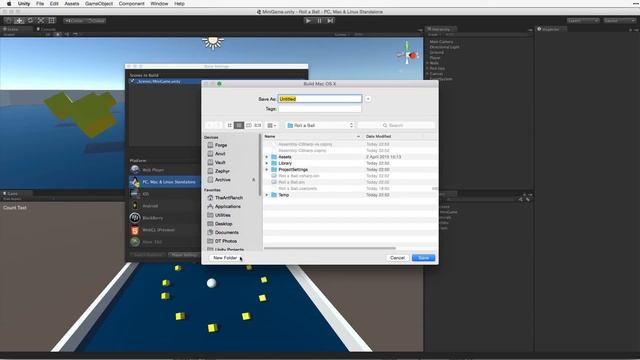Open the Roll a Ball location dropdown
This screenshot has width=640, height=360.
pyautogui.click(x=320, y=125)
